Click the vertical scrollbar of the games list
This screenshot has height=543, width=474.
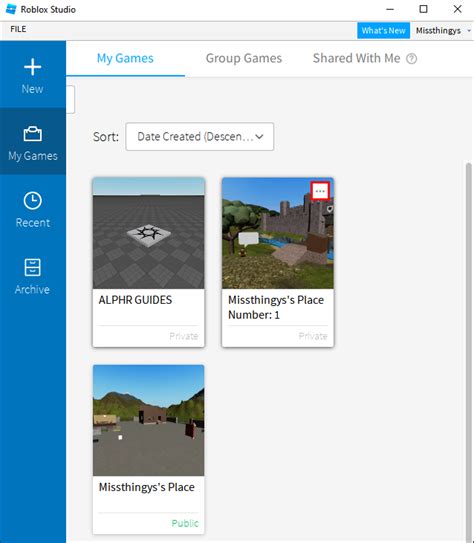pos(468,351)
